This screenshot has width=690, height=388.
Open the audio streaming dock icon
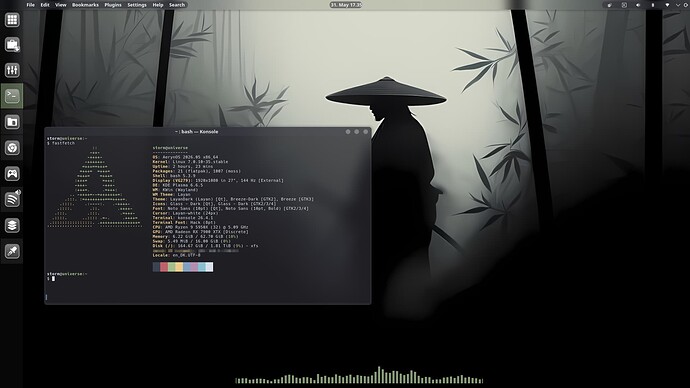[x=12, y=199]
